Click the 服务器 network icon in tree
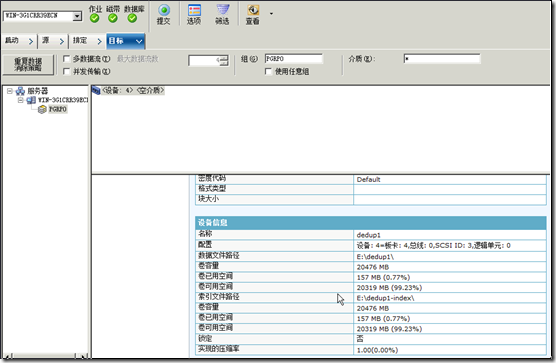Image resolution: width=556 pixels, height=363 pixels. click(20, 91)
